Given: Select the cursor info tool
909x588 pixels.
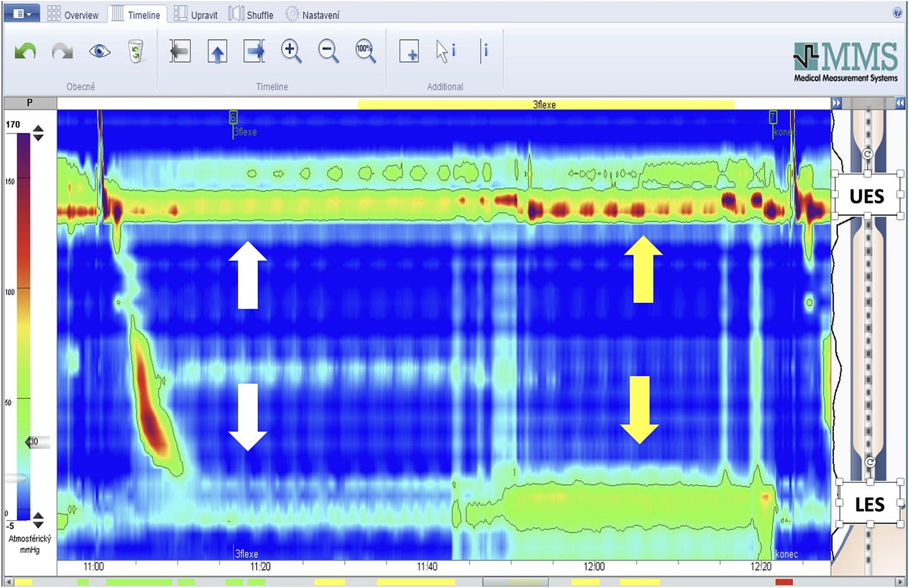Looking at the screenshot, I should click(x=445, y=51).
